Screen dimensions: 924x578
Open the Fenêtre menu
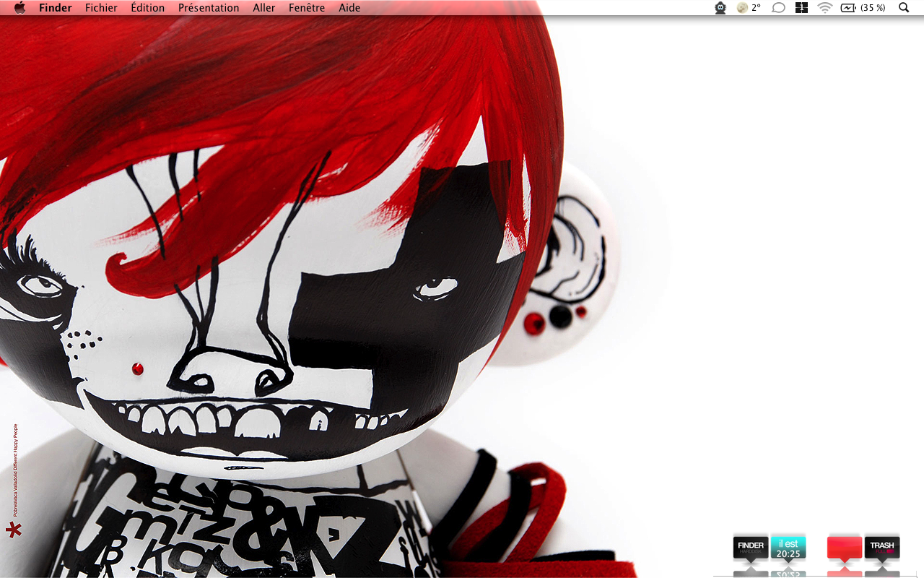click(306, 8)
